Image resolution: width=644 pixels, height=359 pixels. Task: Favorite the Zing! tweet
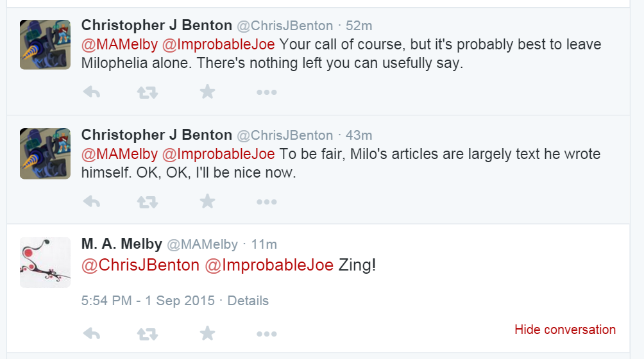tap(207, 333)
